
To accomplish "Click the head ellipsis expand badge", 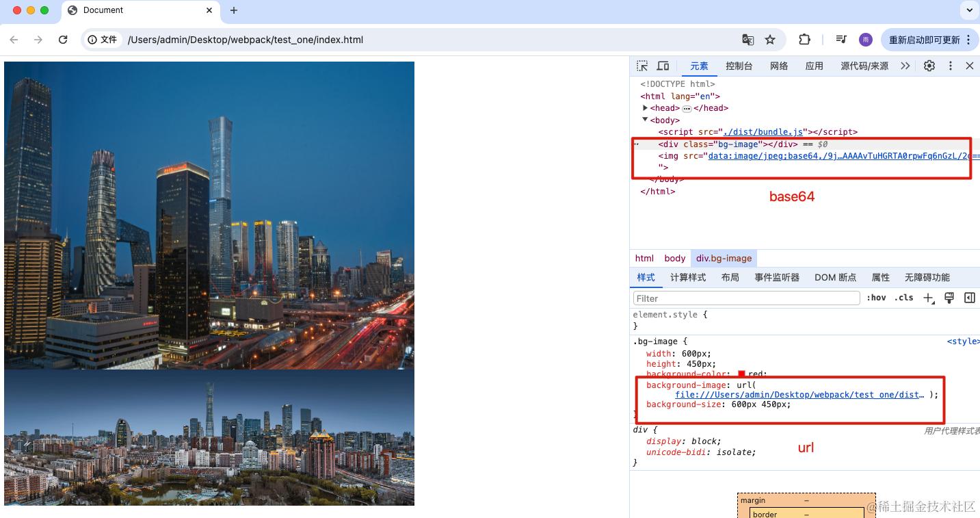I will click(x=687, y=108).
